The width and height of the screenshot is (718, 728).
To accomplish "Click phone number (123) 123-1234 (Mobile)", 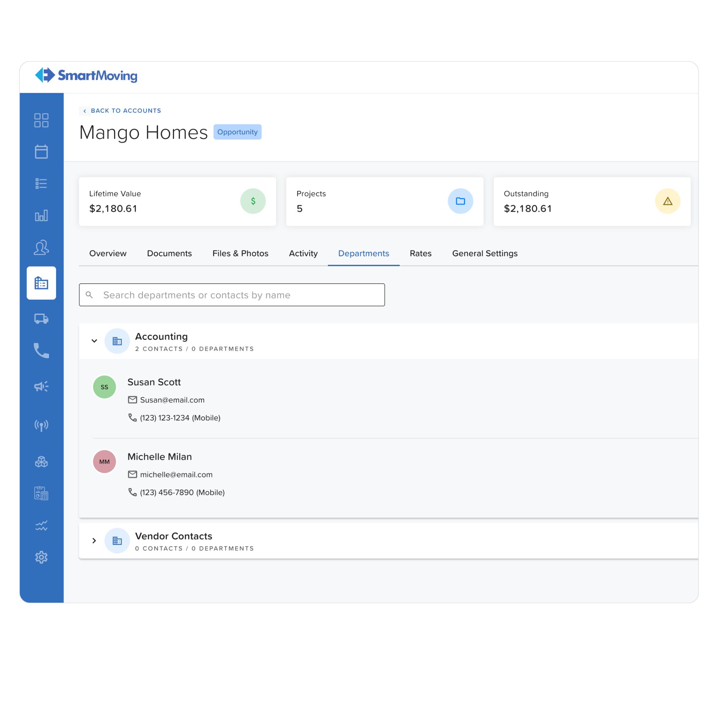I will (x=180, y=418).
